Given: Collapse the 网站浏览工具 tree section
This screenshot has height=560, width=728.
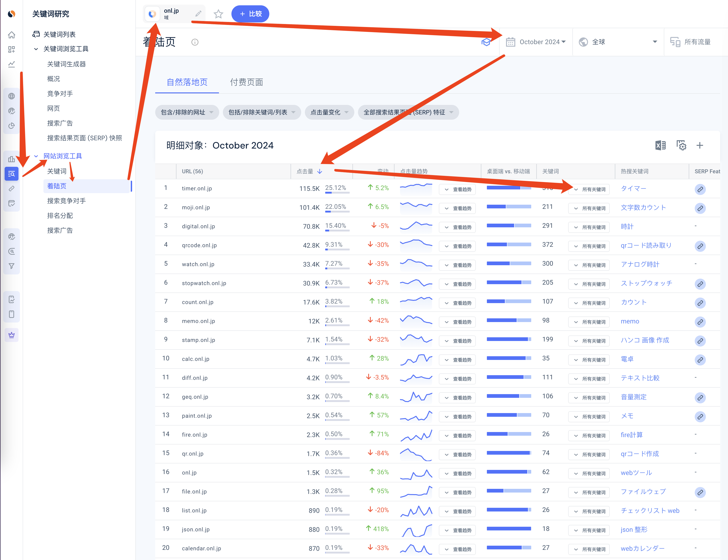Looking at the screenshot, I should point(36,156).
